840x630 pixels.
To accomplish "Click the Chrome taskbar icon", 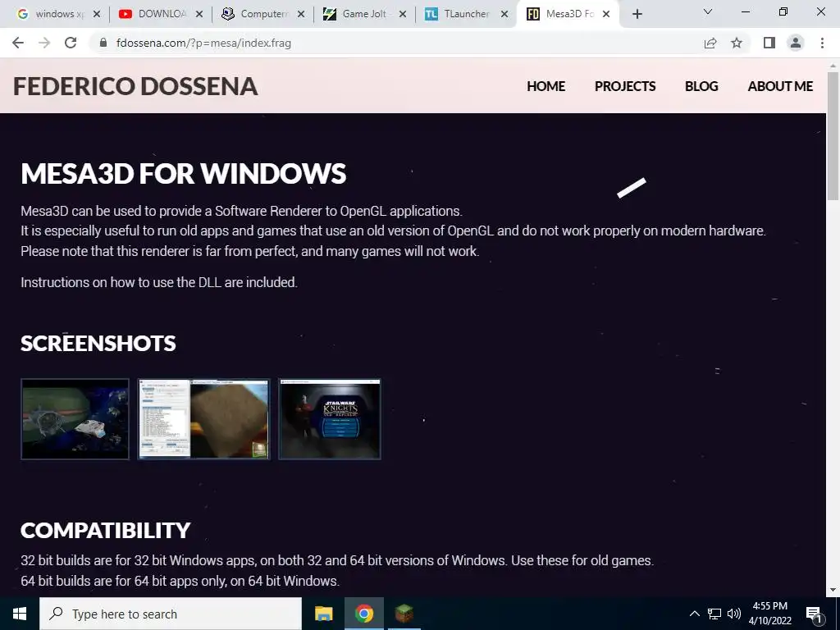I will (363, 614).
